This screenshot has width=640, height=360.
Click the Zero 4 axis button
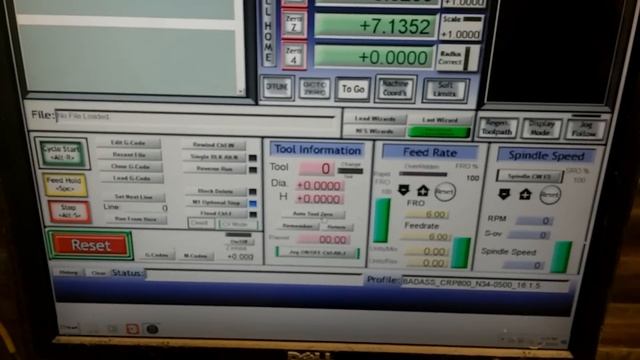294,56
